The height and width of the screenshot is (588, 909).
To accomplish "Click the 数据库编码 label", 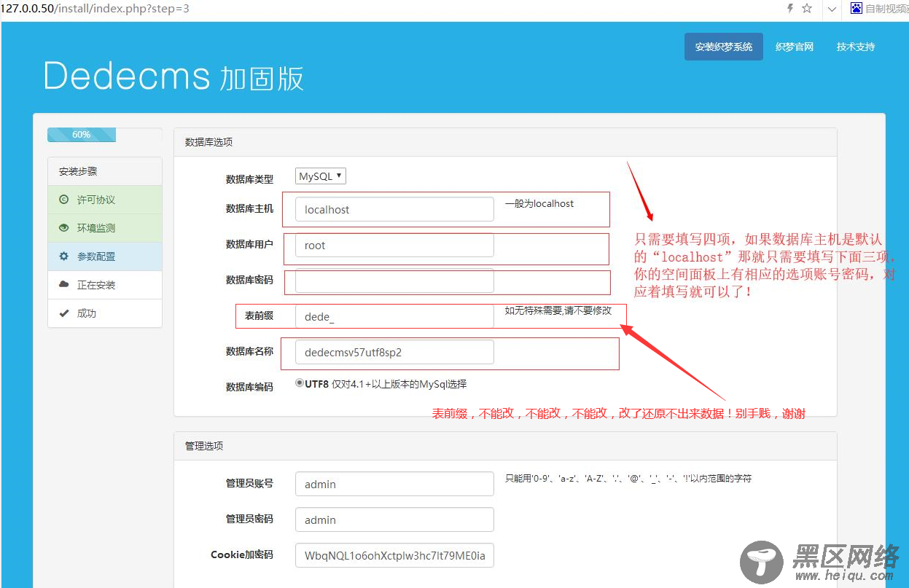I will coord(249,387).
